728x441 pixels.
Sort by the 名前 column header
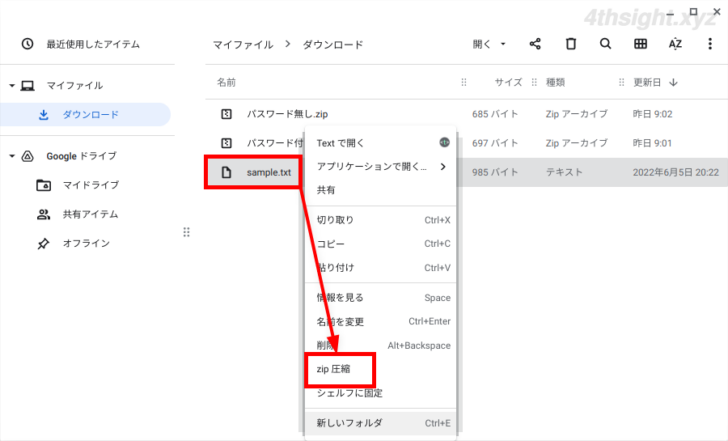click(226, 83)
